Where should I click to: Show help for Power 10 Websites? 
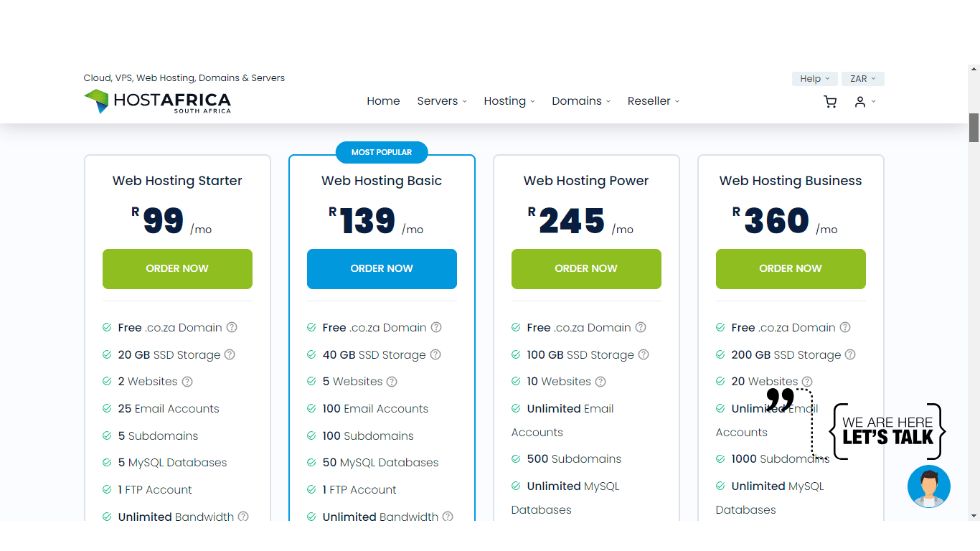click(x=600, y=382)
